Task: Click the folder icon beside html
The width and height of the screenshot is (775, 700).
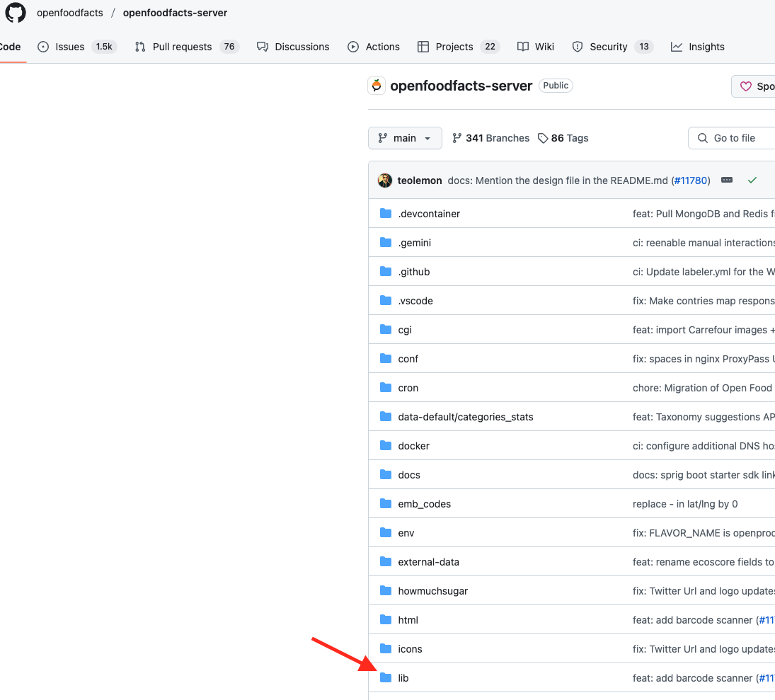Action: point(386,619)
